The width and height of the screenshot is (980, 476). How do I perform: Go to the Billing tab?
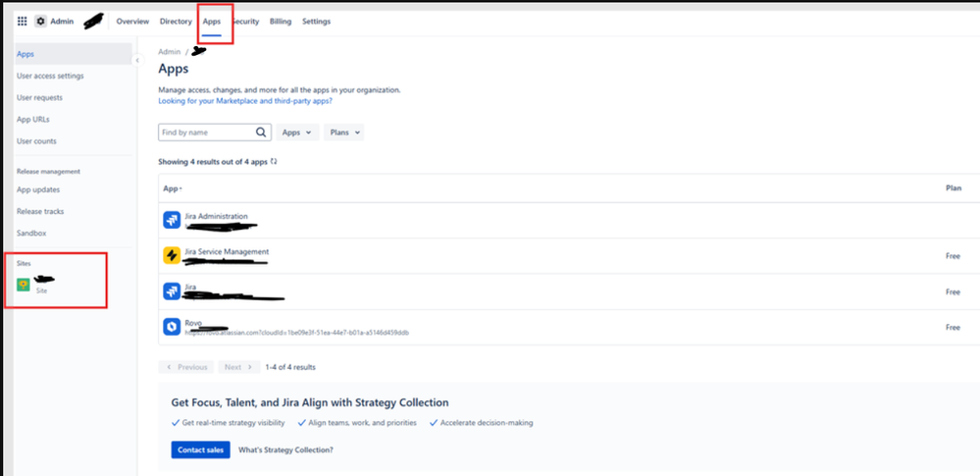[x=281, y=22]
